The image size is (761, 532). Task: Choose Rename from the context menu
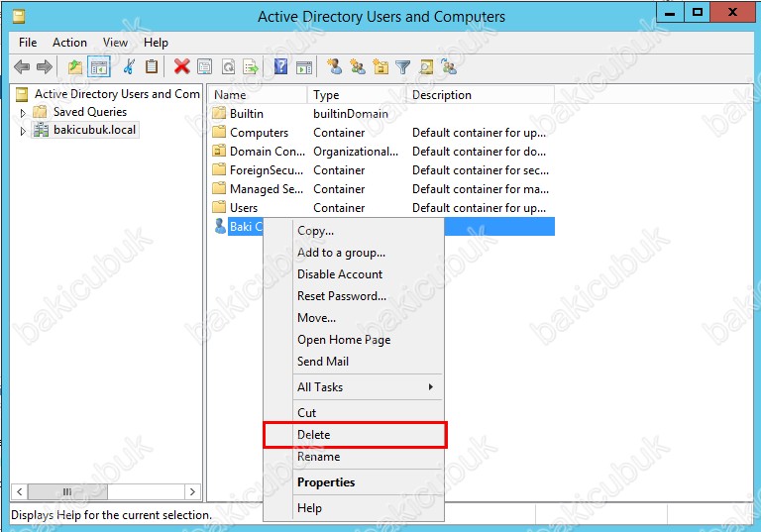coord(354,457)
